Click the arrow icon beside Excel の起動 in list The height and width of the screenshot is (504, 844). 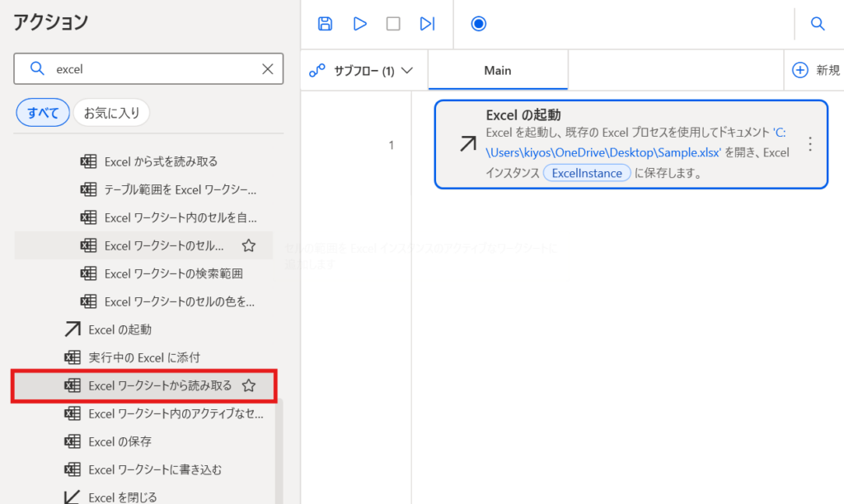[x=73, y=329]
